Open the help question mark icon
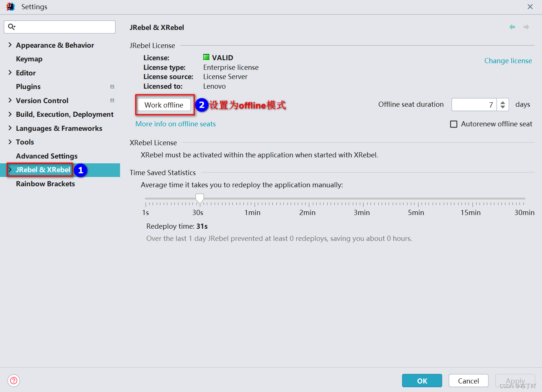Screen dimensions: 542x392 14,381
